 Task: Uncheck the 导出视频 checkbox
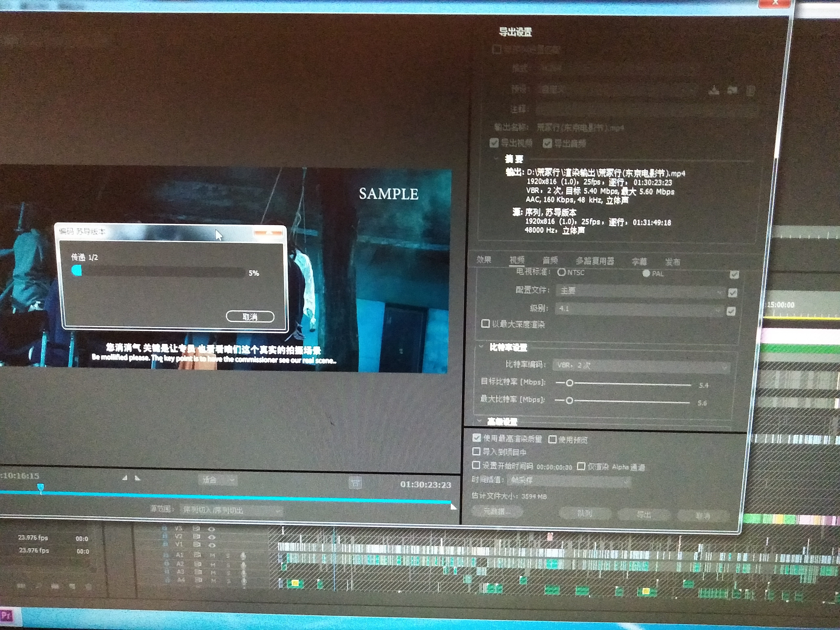tap(494, 143)
